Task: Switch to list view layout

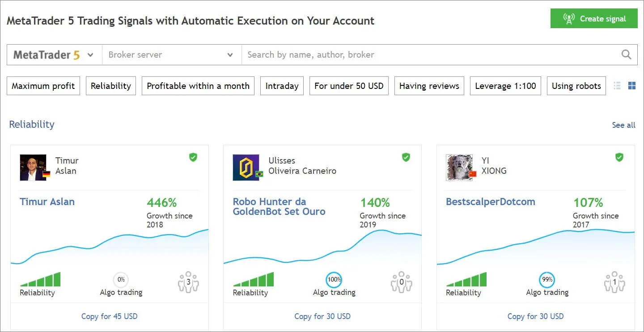Action: click(617, 85)
